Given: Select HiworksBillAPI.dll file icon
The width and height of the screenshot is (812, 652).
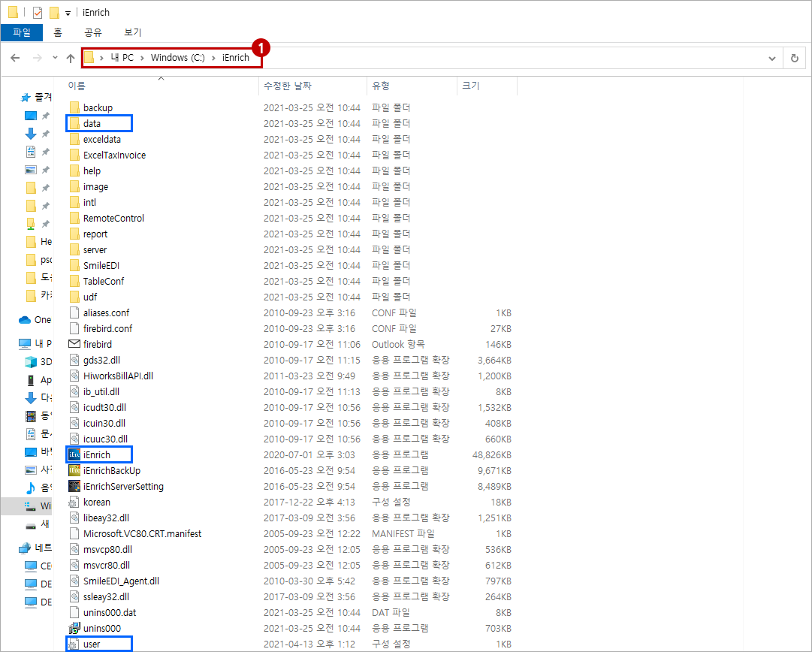Looking at the screenshot, I should click(74, 376).
